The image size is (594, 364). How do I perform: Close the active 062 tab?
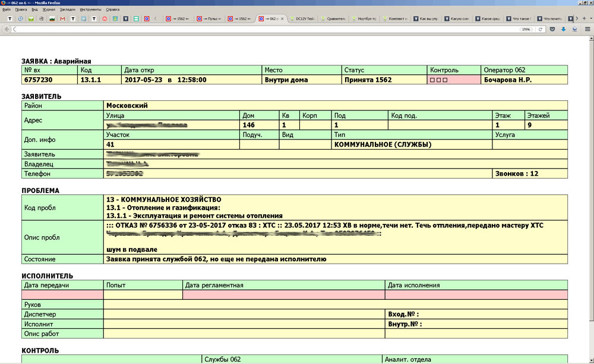tap(282, 18)
